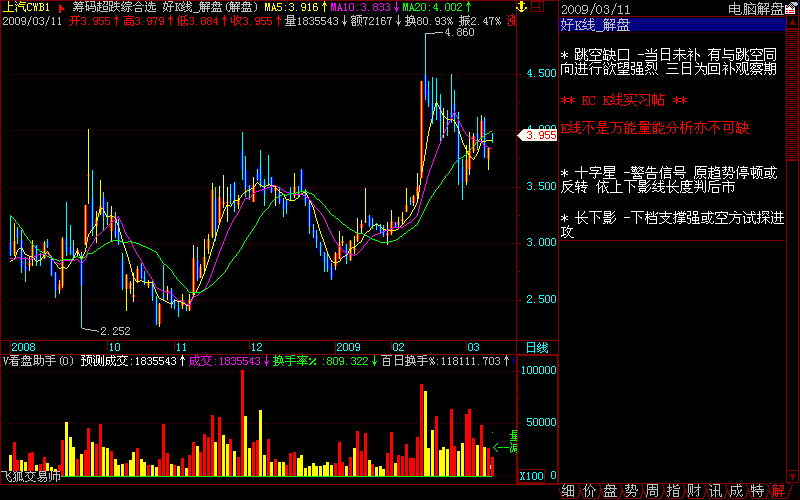This screenshot has width=800, height=500.
Task: Click the 百日换手%:118111.703 value
Action: click(x=441, y=361)
